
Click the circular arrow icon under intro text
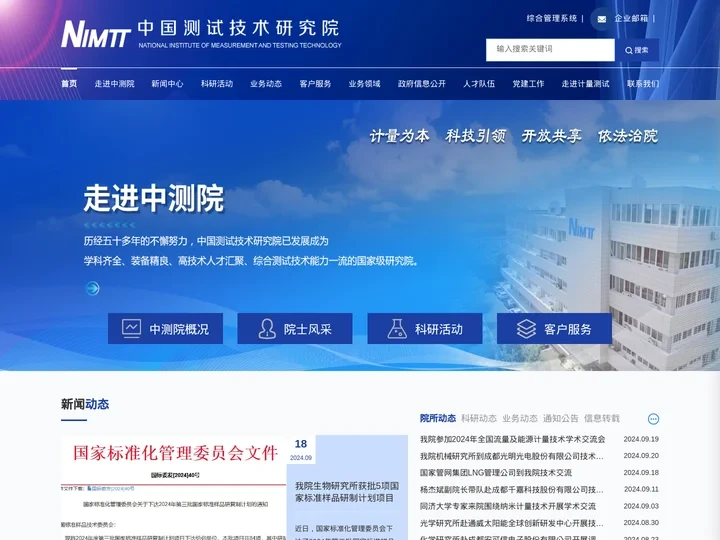coord(92,288)
